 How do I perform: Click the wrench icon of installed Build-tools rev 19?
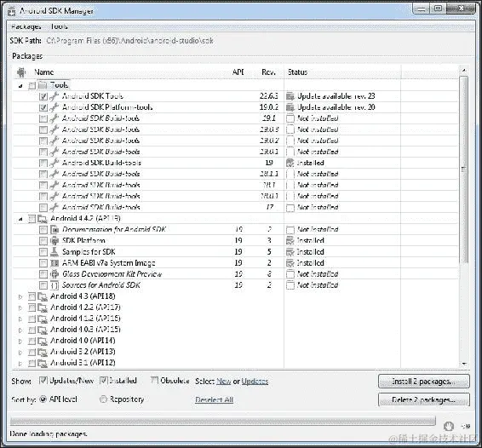pos(55,163)
